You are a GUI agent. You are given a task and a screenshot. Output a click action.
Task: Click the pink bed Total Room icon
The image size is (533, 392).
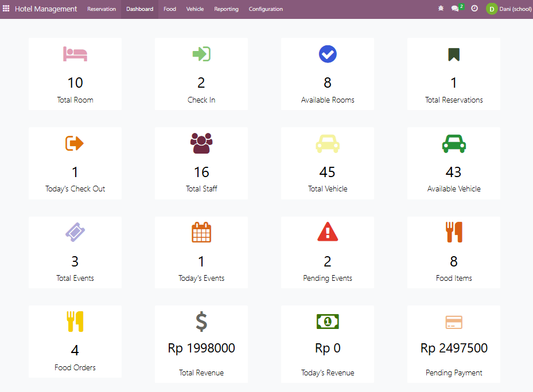(75, 54)
